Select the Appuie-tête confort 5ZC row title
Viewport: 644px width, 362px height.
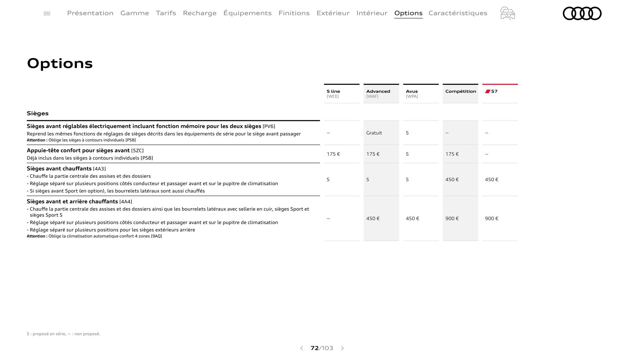(x=85, y=151)
